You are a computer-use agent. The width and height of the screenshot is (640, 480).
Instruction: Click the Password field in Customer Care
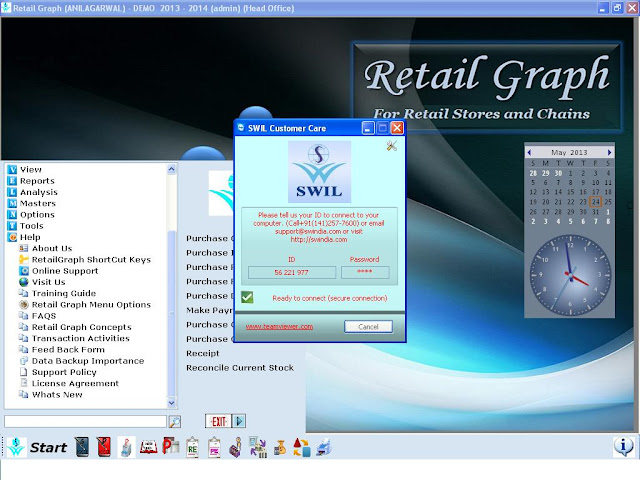point(365,272)
